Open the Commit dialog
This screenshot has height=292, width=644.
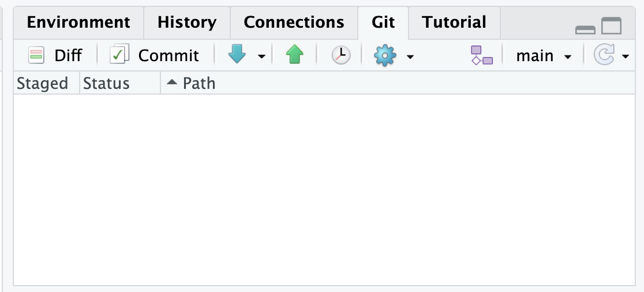(x=119, y=55)
